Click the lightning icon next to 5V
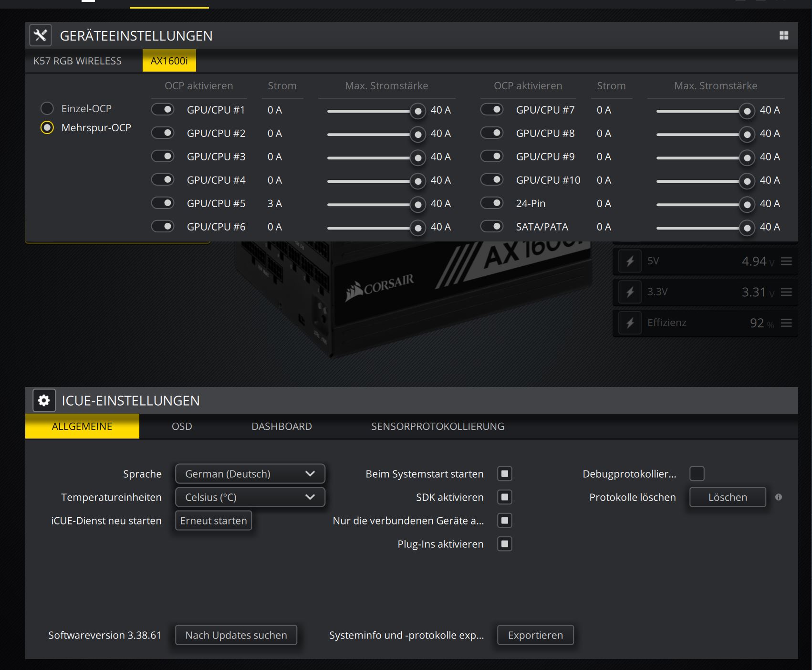This screenshot has height=670, width=812. 630,261
